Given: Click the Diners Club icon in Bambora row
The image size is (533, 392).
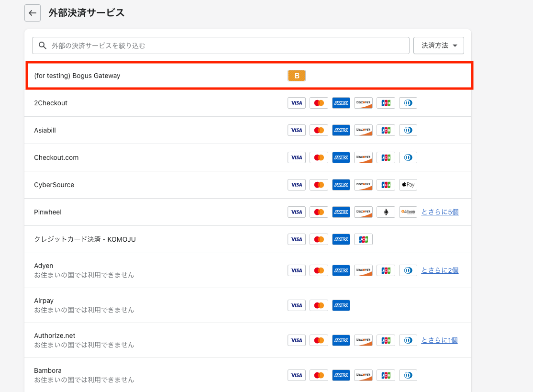Looking at the screenshot, I should 408,375.
